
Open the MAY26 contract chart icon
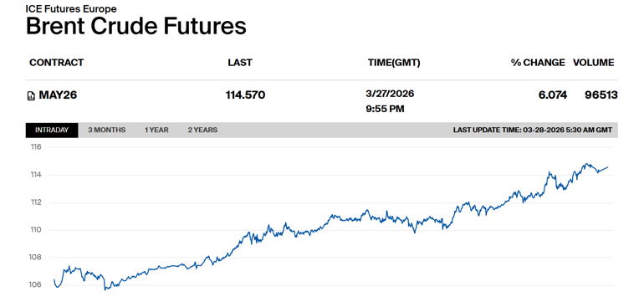click(31, 96)
